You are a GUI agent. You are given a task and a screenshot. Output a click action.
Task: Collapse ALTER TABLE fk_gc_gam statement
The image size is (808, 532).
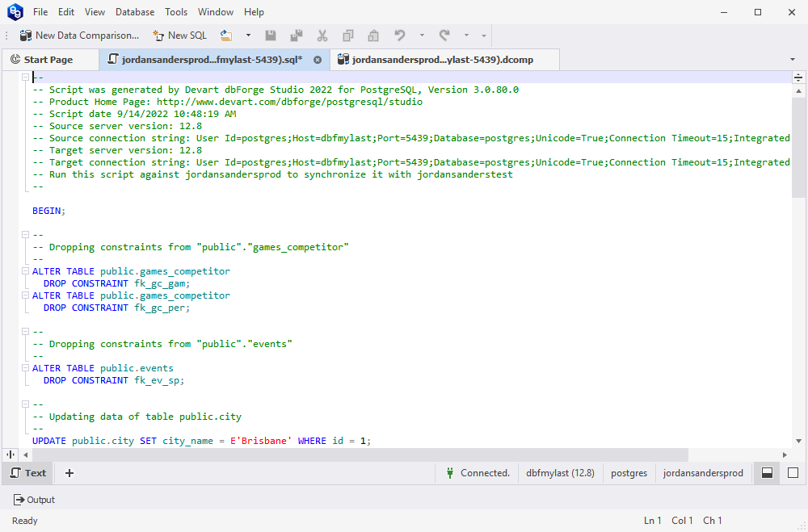[25, 271]
